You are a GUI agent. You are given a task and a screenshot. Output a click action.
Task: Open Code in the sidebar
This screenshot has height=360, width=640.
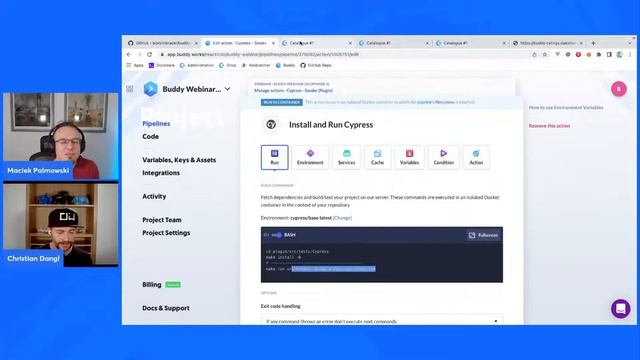click(x=150, y=137)
